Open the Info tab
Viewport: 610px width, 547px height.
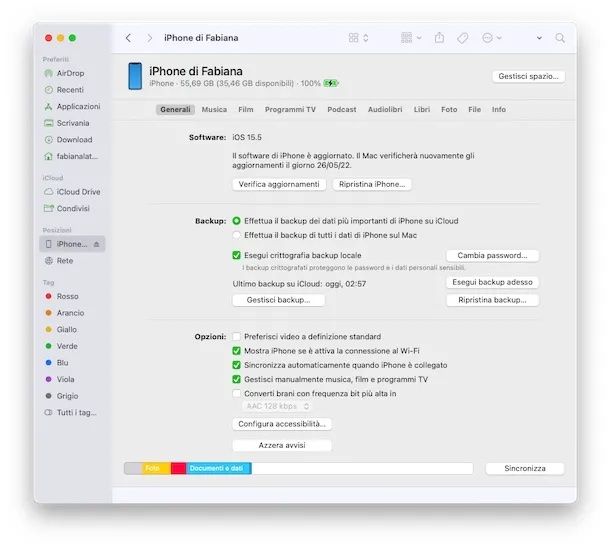(499, 110)
